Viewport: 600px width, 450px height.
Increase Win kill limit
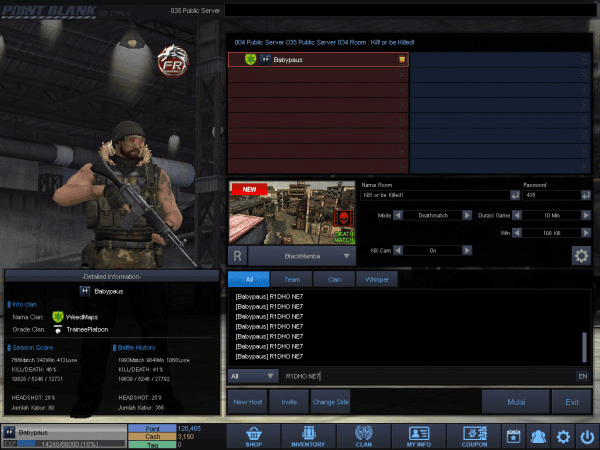[586, 233]
